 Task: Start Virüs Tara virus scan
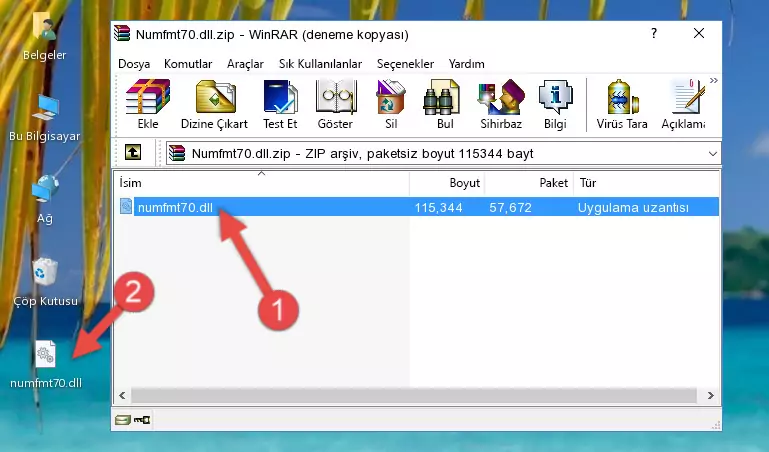[622, 104]
